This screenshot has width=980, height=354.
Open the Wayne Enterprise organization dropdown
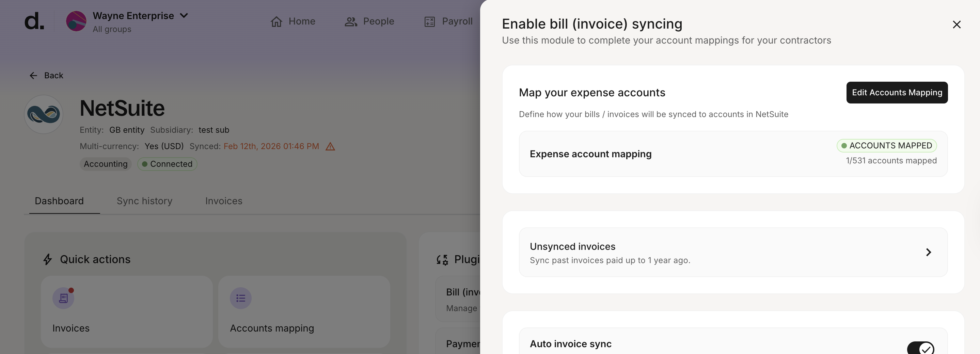[184, 16]
